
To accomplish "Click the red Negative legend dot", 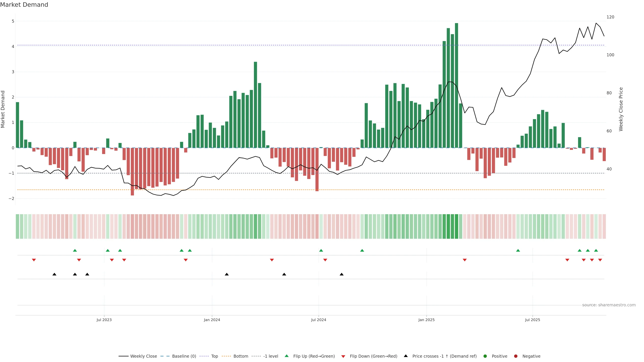I will pyautogui.click(x=516, y=356).
